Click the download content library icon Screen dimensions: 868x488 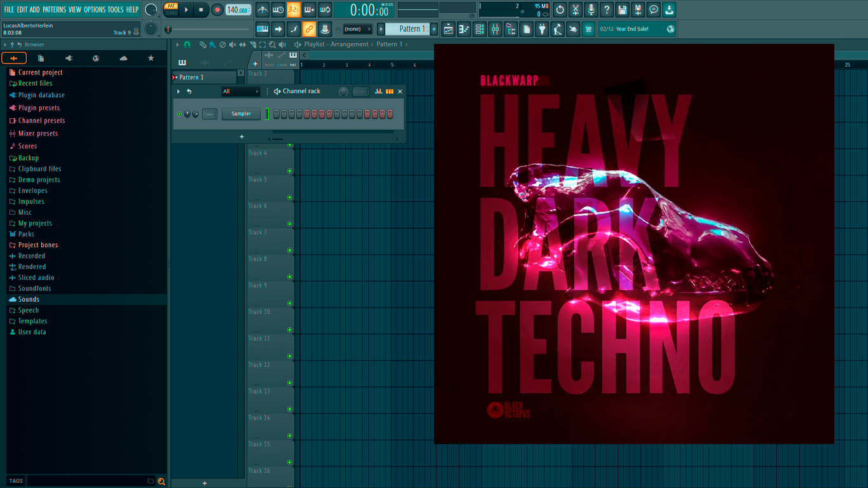(669, 10)
